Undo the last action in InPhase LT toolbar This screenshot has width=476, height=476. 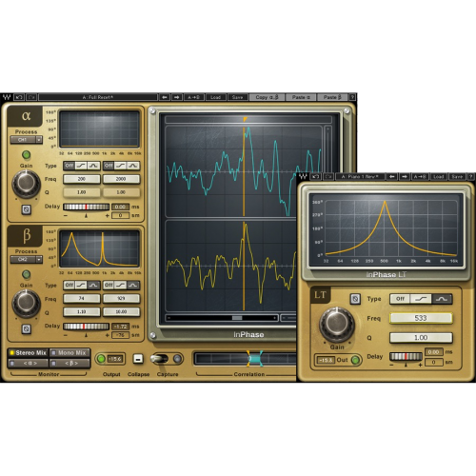tap(316, 176)
